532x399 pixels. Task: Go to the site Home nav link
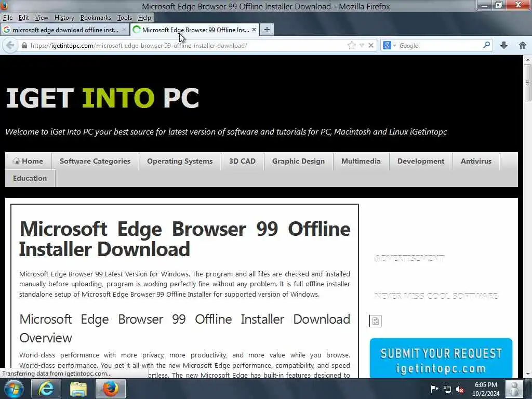(28, 161)
